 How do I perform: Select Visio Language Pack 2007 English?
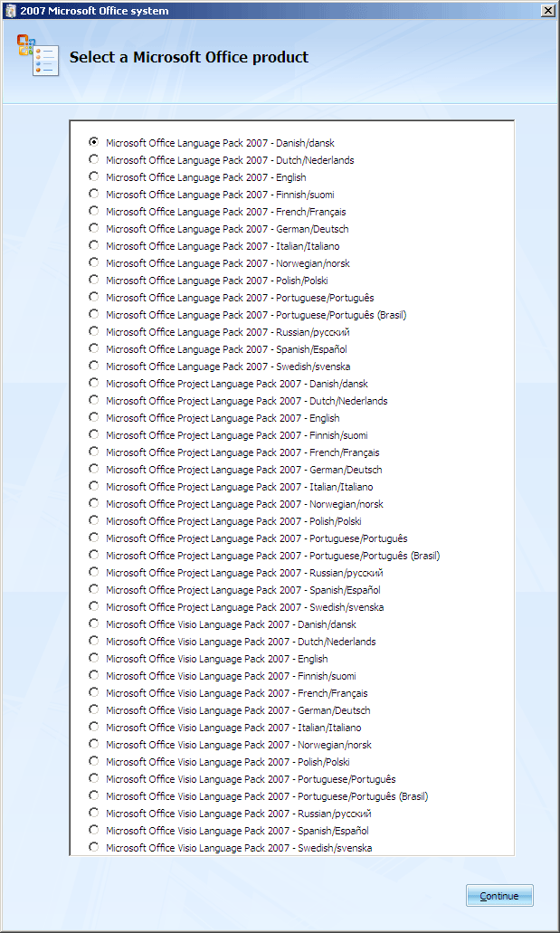[93, 658]
